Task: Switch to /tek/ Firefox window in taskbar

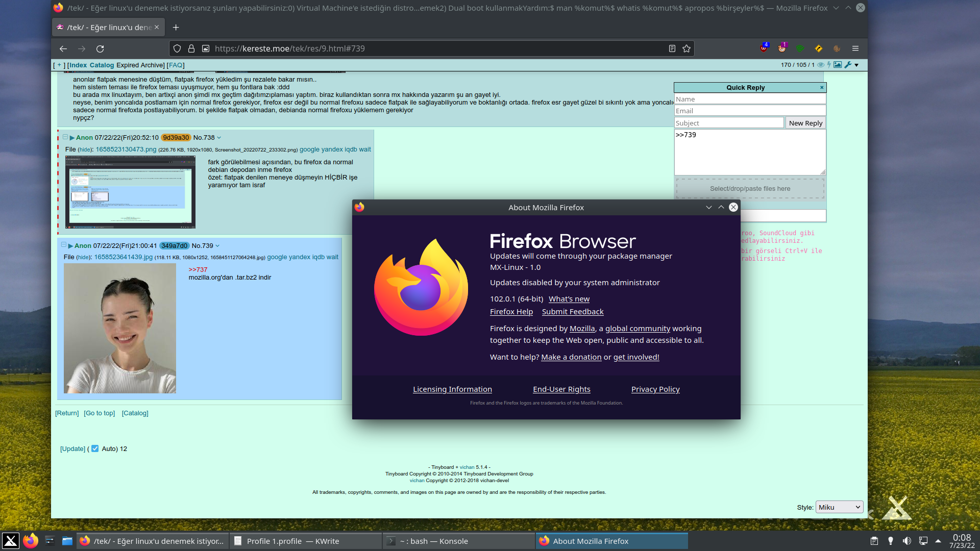Action: click(152, 541)
